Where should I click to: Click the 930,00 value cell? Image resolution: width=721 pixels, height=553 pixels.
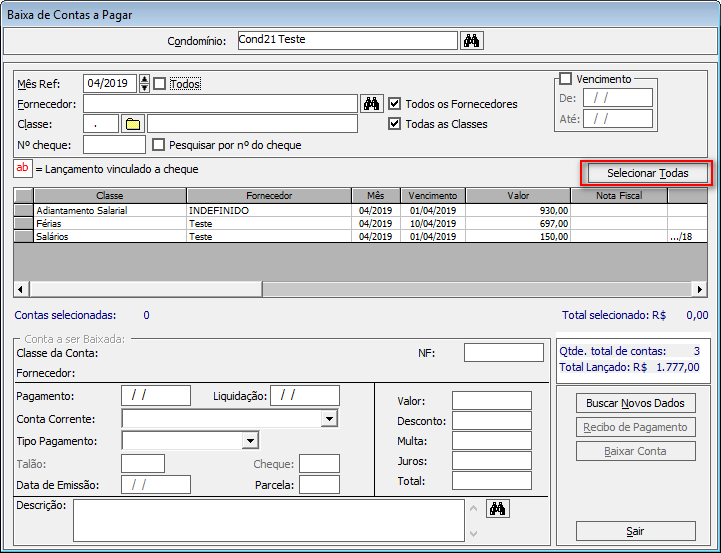(x=518, y=211)
